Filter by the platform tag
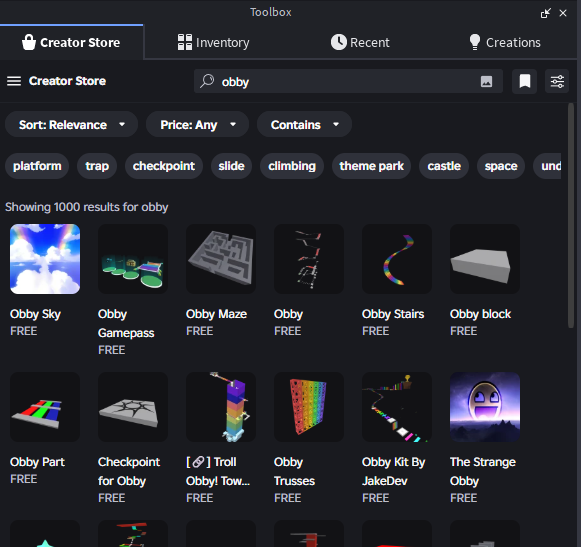 point(37,166)
